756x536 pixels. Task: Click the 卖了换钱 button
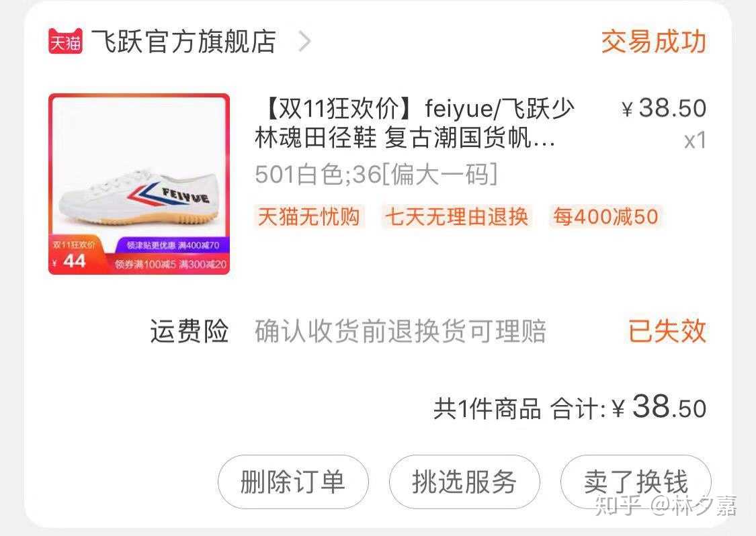[x=636, y=482]
